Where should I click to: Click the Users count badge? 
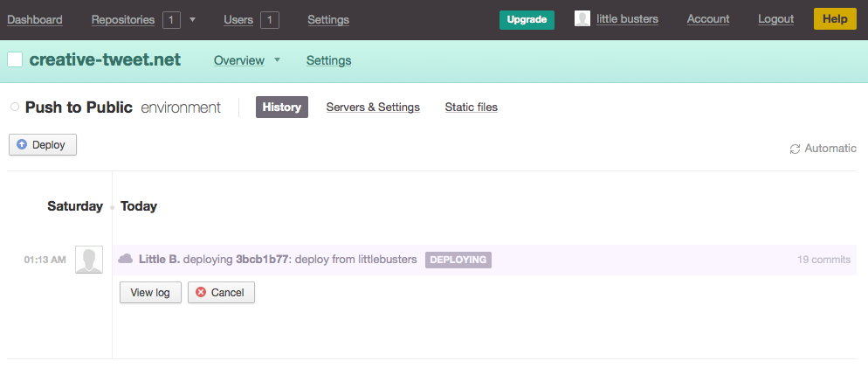(270, 19)
